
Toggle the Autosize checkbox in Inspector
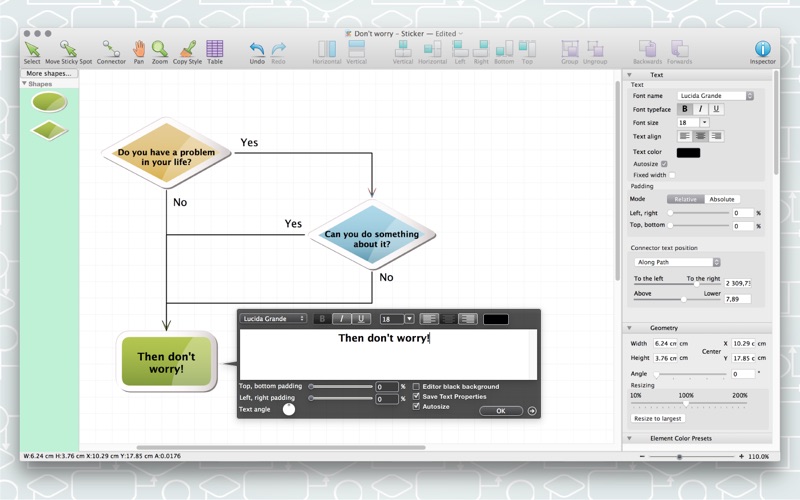(x=664, y=164)
